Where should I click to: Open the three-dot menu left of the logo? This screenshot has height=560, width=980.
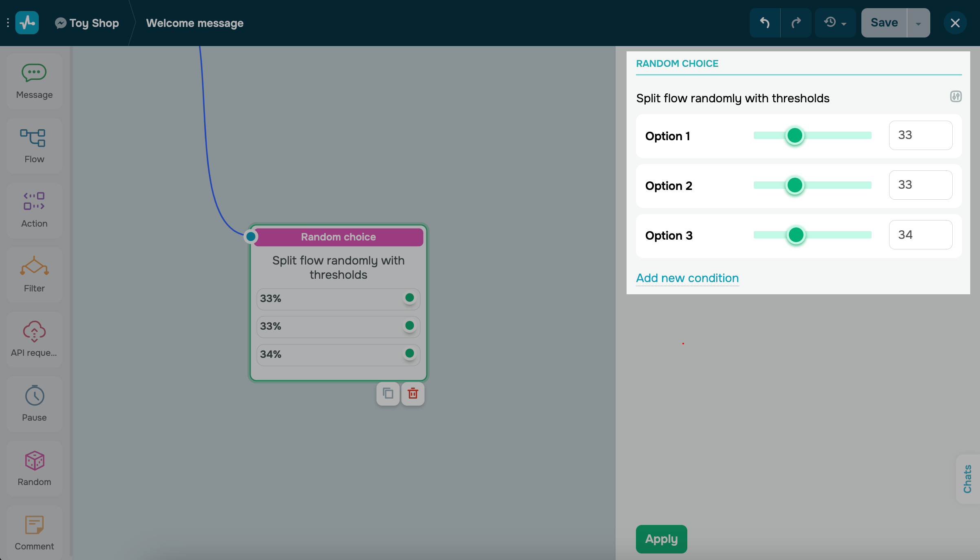tap(8, 23)
